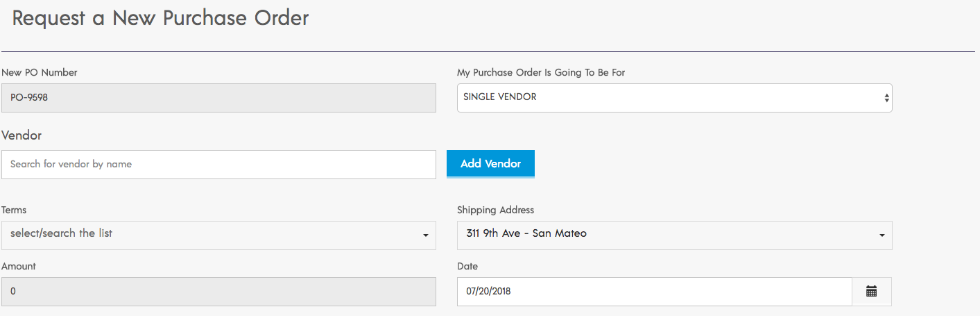Click the Shipping Address label
Image resolution: width=980 pixels, height=316 pixels.
point(496,210)
